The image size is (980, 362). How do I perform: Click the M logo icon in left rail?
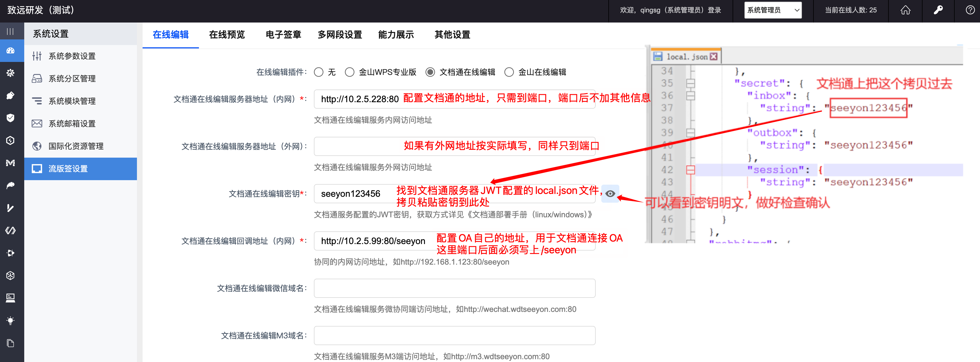[x=10, y=163]
